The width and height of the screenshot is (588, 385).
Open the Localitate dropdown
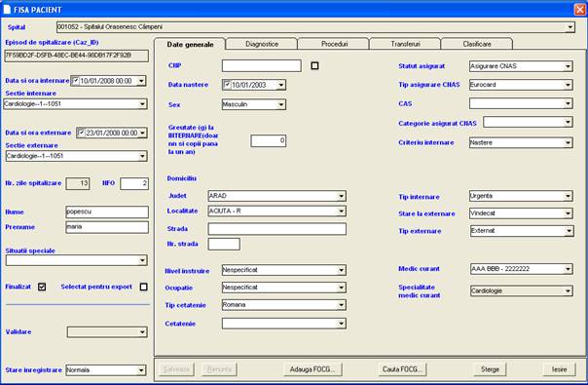(341, 212)
